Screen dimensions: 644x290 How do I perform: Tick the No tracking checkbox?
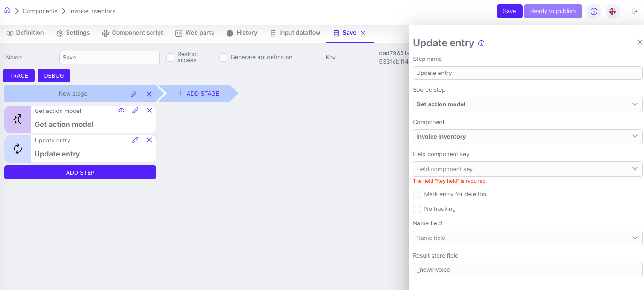(417, 209)
